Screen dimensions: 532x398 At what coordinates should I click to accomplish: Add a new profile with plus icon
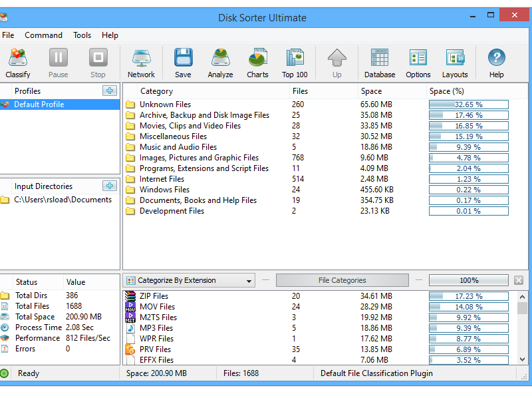pyautogui.click(x=110, y=91)
